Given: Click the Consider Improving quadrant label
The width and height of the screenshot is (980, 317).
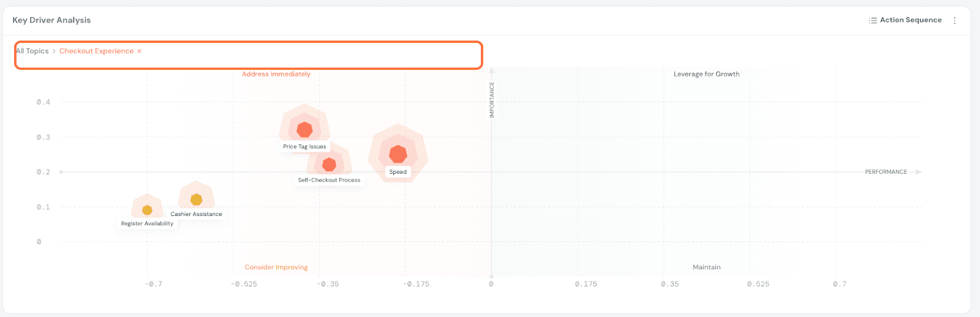Looking at the screenshot, I should (x=276, y=267).
